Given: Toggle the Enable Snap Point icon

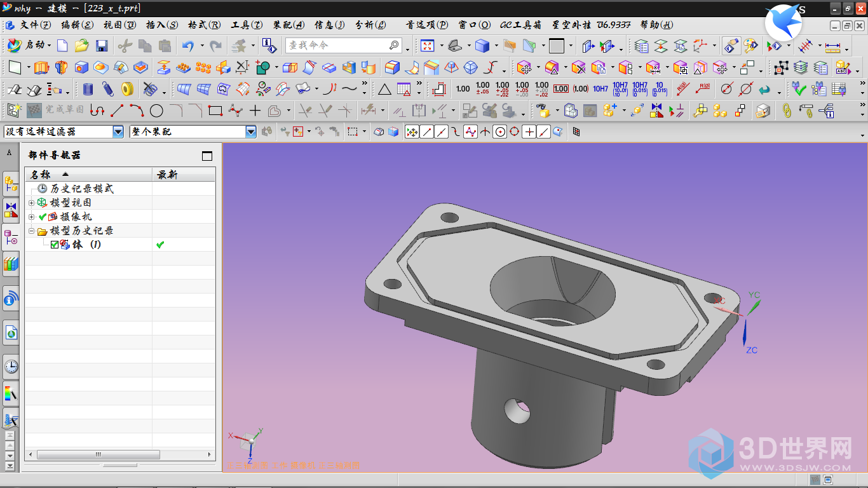Looking at the screenshot, I should click(x=412, y=132).
